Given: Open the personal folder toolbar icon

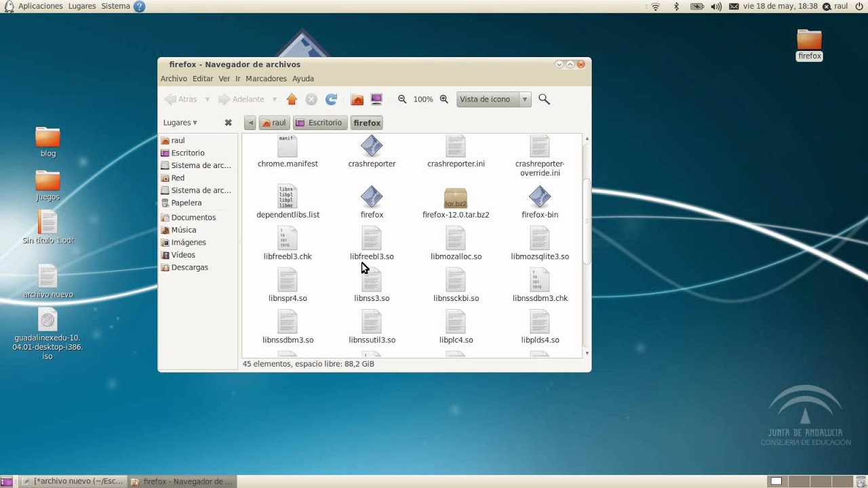Looking at the screenshot, I should [x=357, y=100].
